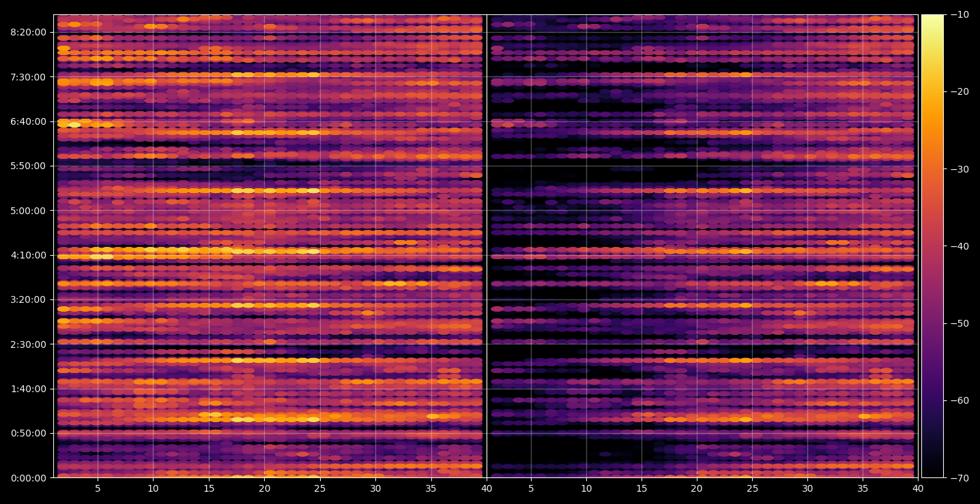Click the -20 colorbar tick label
Image resolution: width=980 pixels, height=504 pixels.
click(959, 91)
